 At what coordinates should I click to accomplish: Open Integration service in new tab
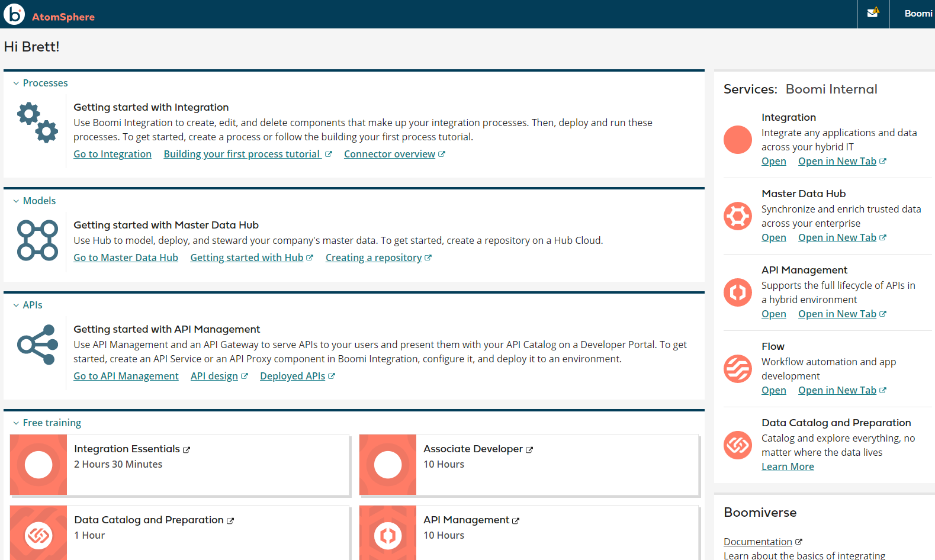click(x=837, y=161)
